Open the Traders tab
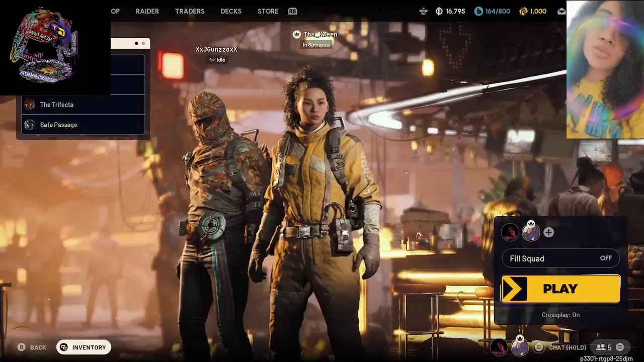Viewport: 644px width, 362px height. [190, 11]
